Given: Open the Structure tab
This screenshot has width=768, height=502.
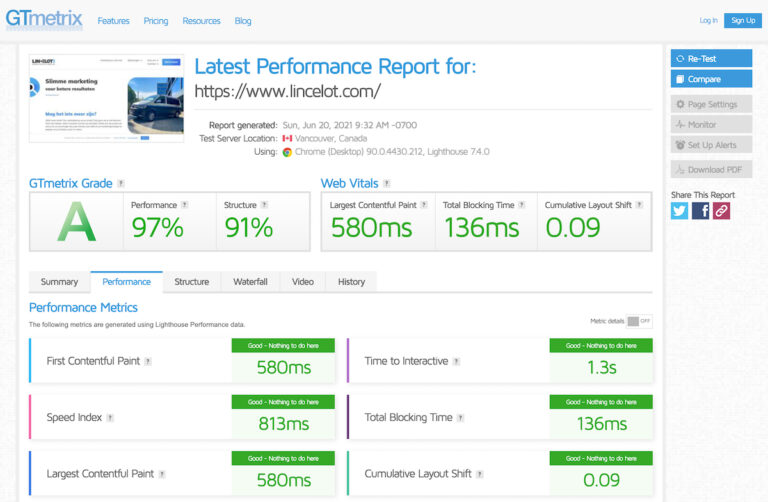Looking at the screenshot, I should click(192, 282).
